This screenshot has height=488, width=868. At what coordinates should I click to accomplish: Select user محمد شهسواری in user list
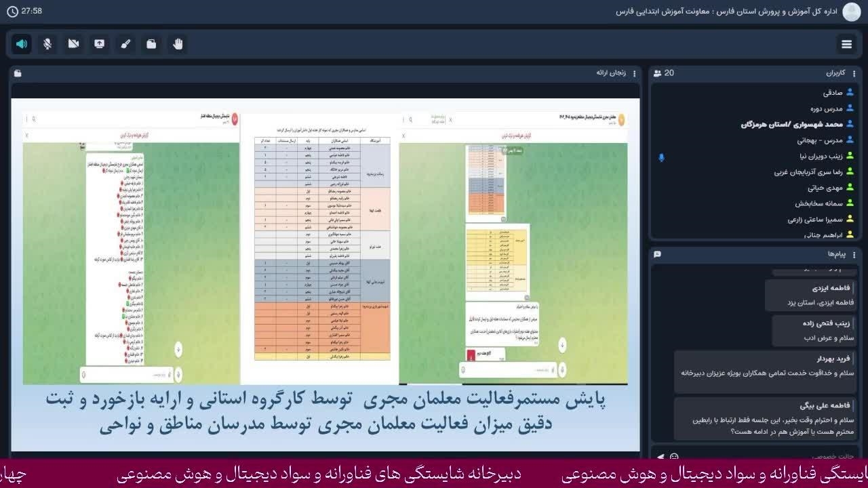[791, 125]
